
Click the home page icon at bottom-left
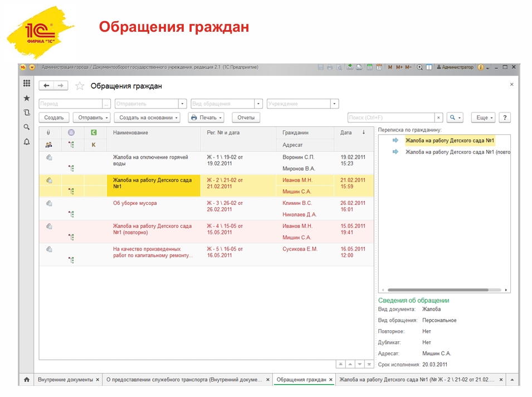click(26, 380)
